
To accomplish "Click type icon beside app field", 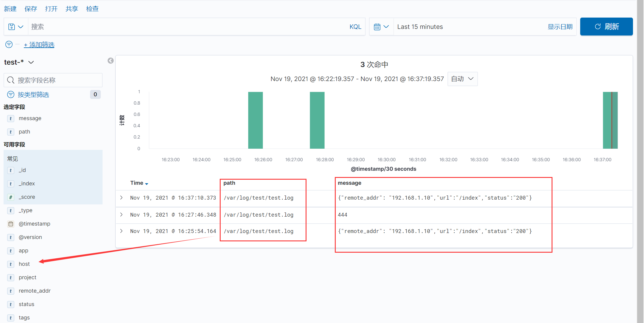I will pos(11,251).
